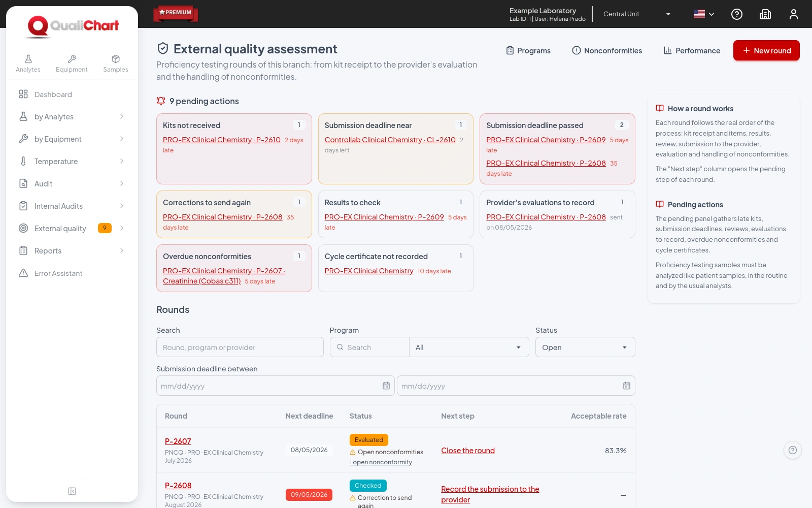This screenshot has height=508, width=812.
Task: Open calendar picker of second deadline date
Action: (627, 386)
